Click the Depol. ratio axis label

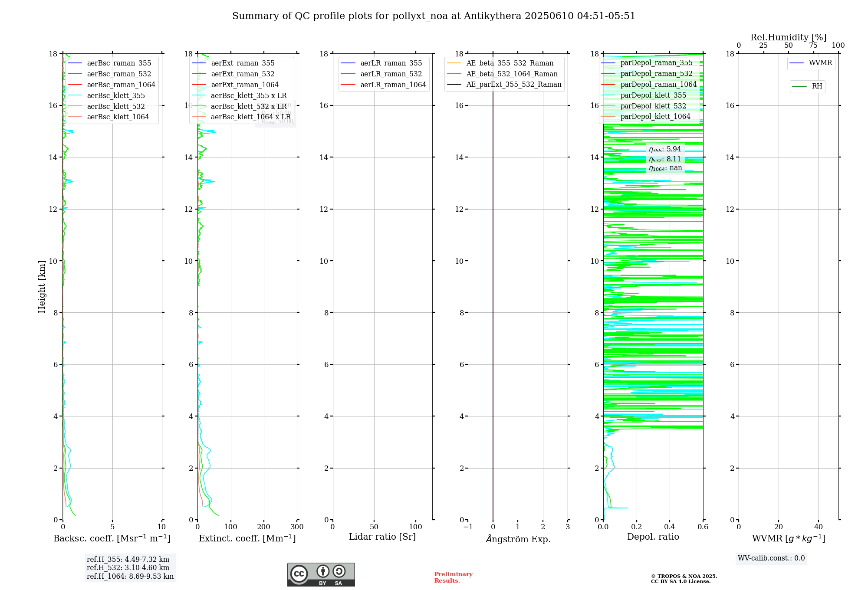coord(653,537)
